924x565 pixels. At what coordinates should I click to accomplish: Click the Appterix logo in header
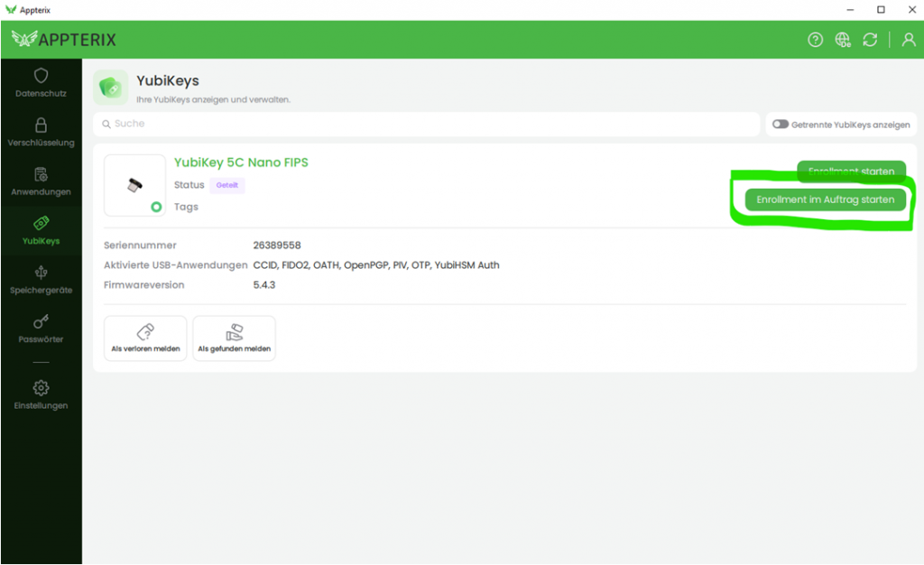[x=64, y=40]
